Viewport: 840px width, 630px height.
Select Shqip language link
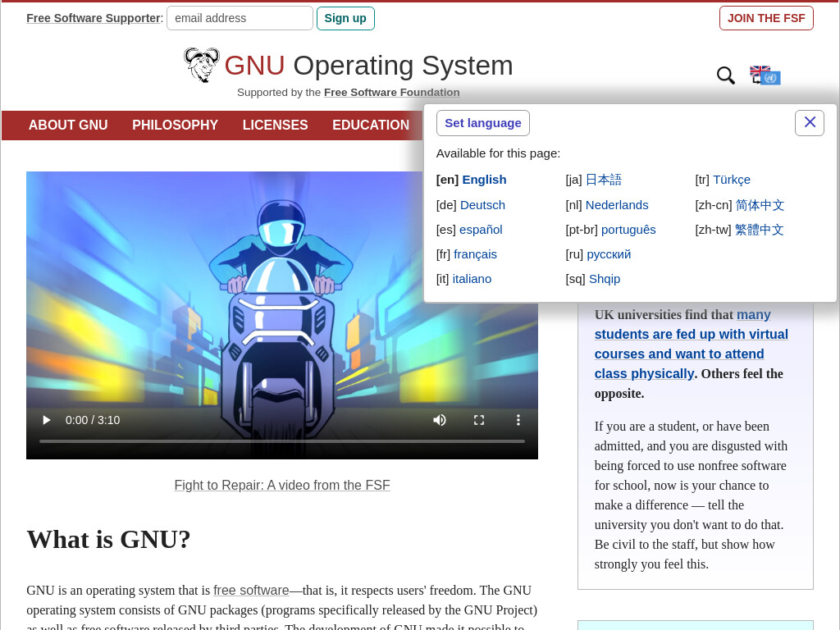605,279
